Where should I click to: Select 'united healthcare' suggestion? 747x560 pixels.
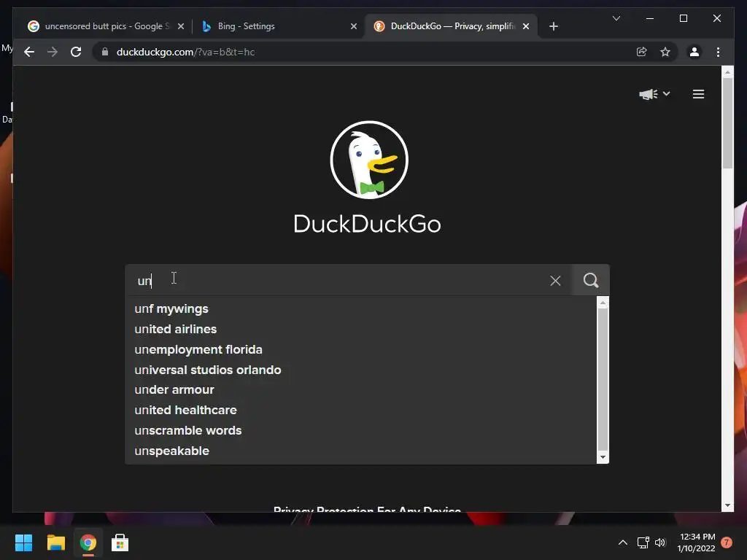click(185, 410)
